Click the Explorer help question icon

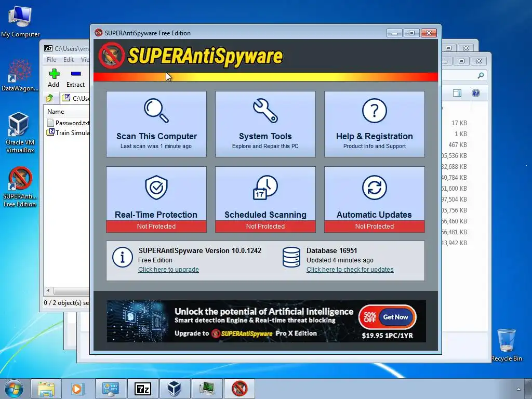pyautogui.click(x=476, y=93)
